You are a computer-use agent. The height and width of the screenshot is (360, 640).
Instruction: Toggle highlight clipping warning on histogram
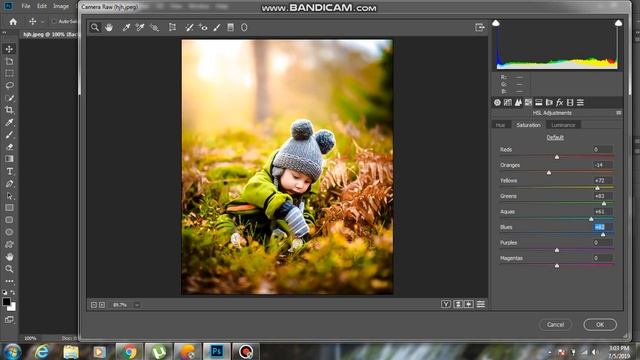point(618,23)
